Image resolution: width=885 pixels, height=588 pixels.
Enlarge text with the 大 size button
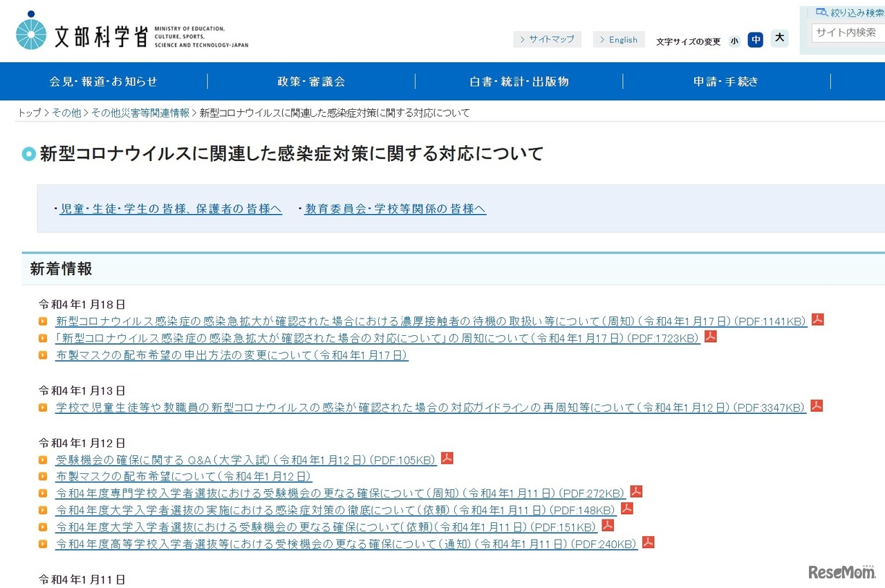(779, 39)
